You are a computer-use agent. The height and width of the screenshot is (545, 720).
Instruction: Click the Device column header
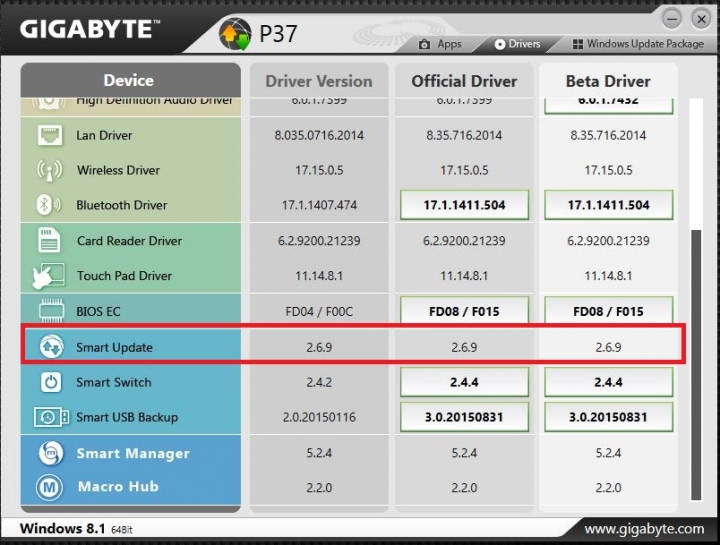130,80
